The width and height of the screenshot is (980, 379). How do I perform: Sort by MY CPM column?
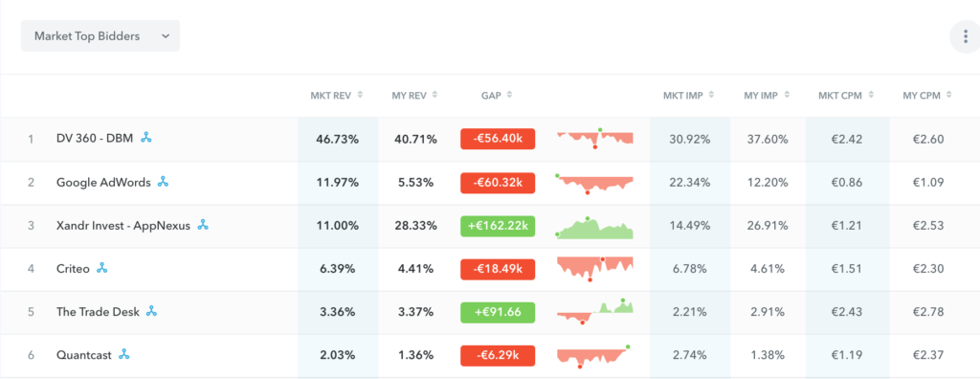click(x=927, y=95)
